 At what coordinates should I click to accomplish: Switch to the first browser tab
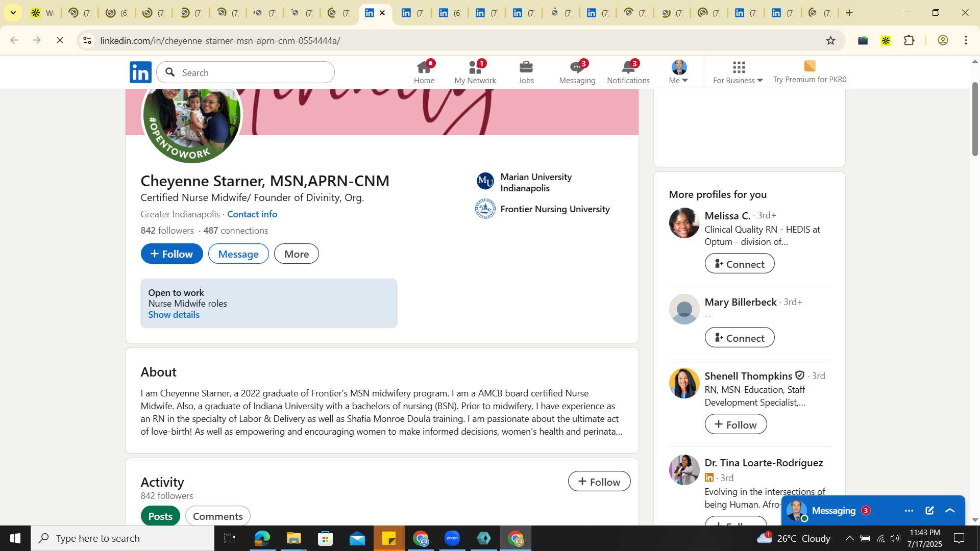[42, 13]
